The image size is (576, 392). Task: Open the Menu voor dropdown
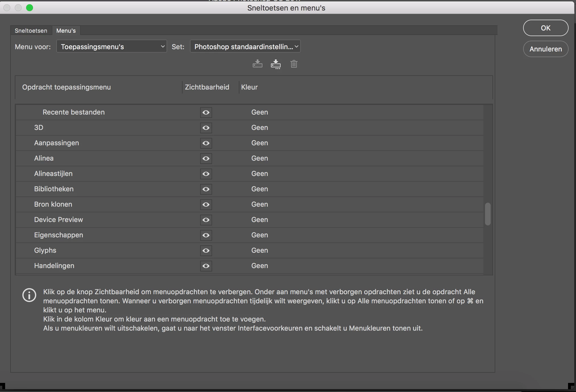(111, 47)
